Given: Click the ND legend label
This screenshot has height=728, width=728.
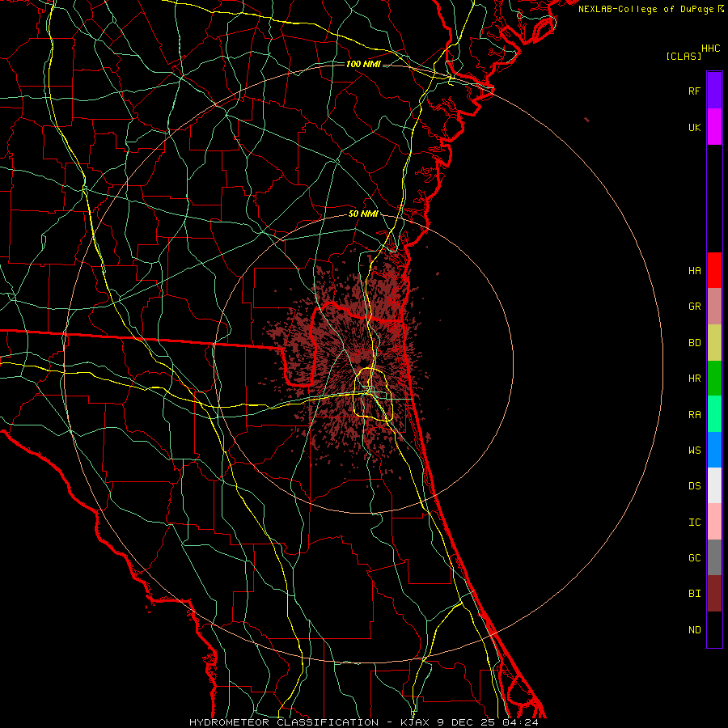Looking at the screenshot, I should point(695,630).
